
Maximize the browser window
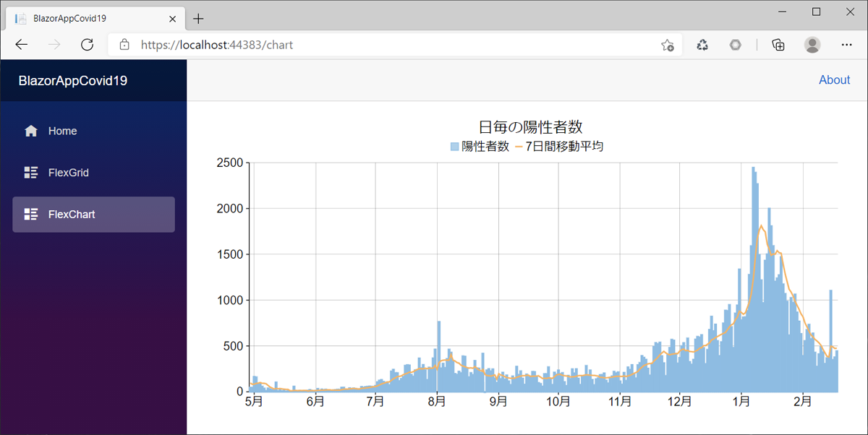click(x=817, y=12)
